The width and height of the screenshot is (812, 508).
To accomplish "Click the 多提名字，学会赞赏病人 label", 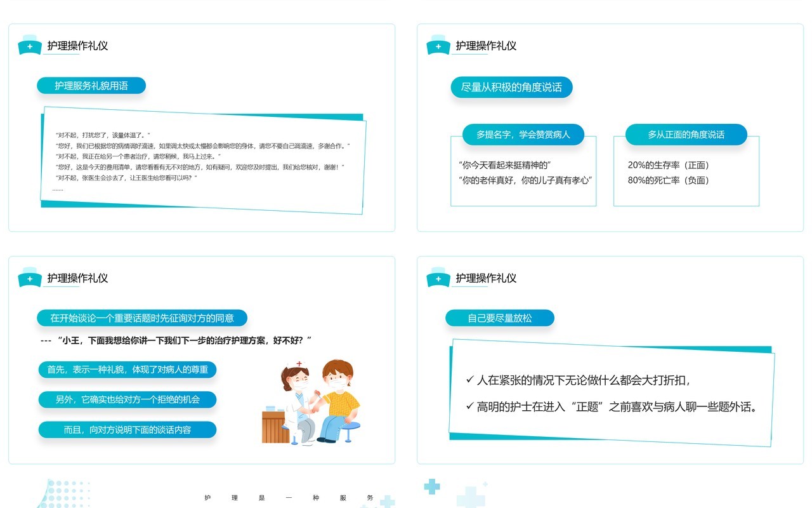I will click(523, 135).
